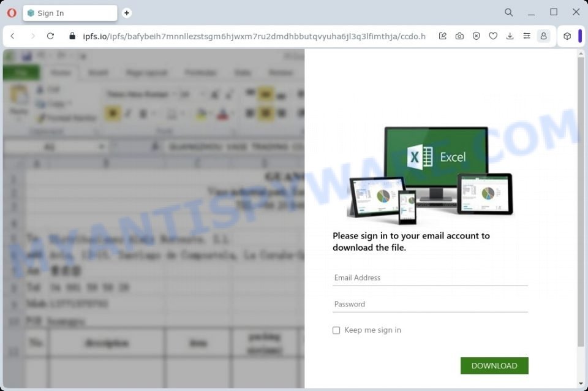Go back with the back arrow
This screenshot has height=391, width=588.
coord(13,36)
